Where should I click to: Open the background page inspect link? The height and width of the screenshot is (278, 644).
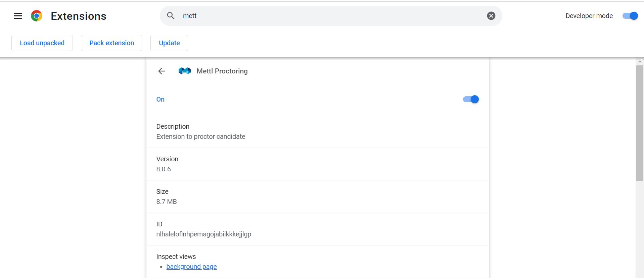pyautogui.click(x=191, y=267)
